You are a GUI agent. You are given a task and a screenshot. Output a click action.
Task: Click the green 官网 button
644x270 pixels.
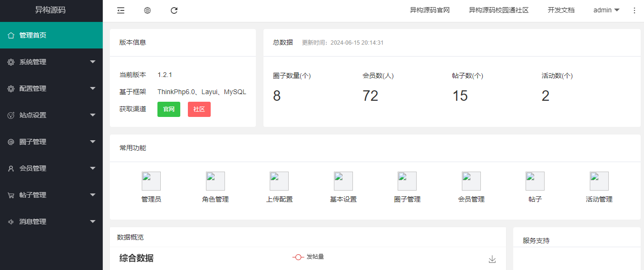(x=169, y=109)
